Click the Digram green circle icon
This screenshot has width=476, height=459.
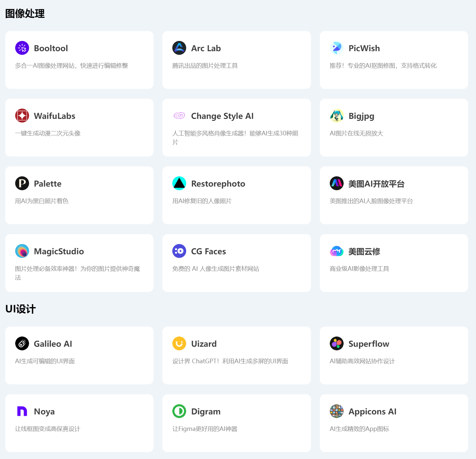pyautogui.click(x=179, y=411)
